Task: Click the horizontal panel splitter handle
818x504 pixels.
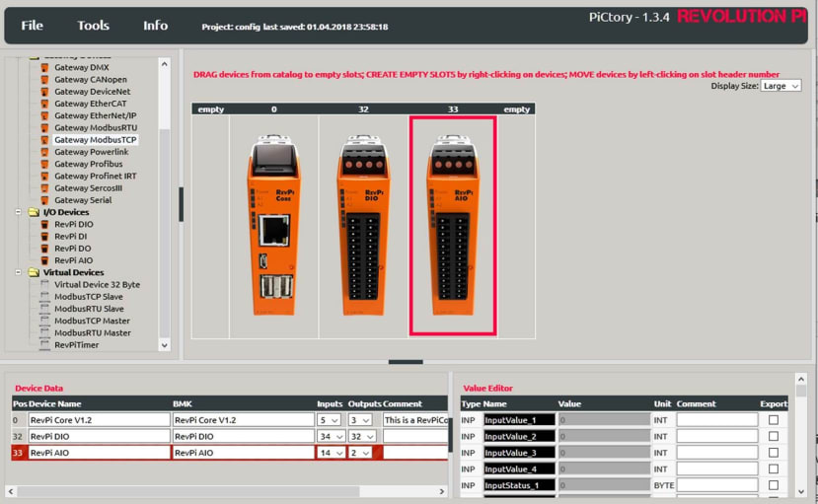Action: [x=406, y=362]
